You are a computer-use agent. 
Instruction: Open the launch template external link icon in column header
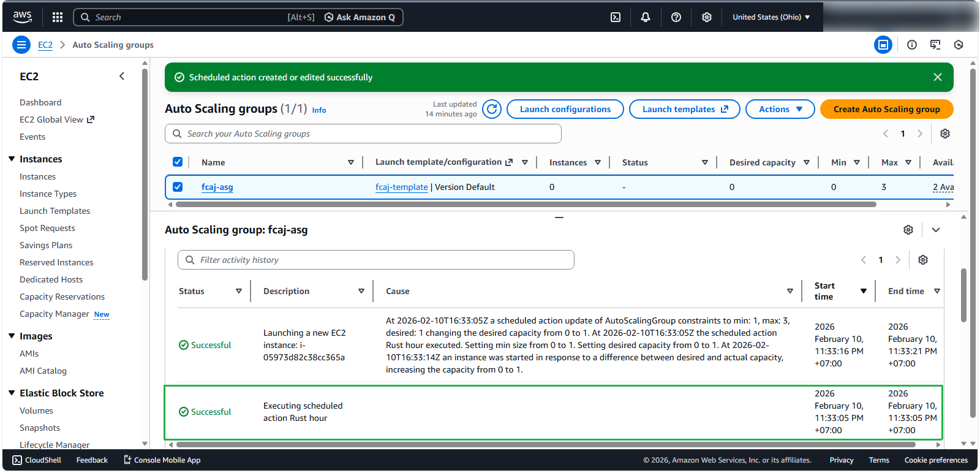click(x=509, y=162)
